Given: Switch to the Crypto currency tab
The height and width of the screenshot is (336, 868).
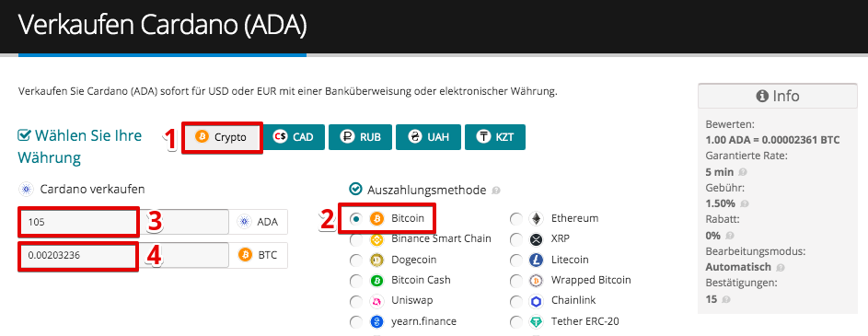Looking at the screenshot, I should 222,137.
